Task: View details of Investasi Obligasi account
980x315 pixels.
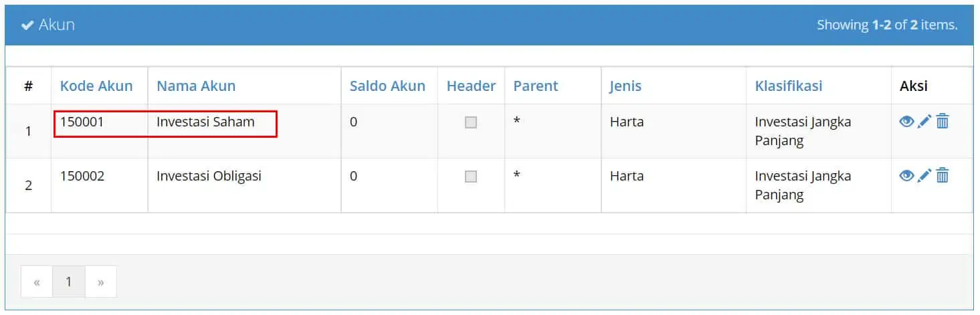Action: coord(906,176)
